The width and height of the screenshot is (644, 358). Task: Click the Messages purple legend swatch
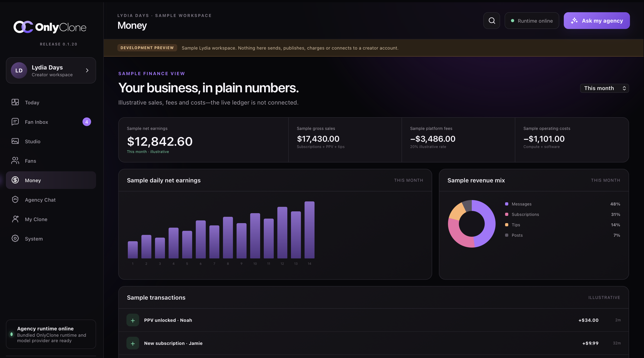click(506, 204)
